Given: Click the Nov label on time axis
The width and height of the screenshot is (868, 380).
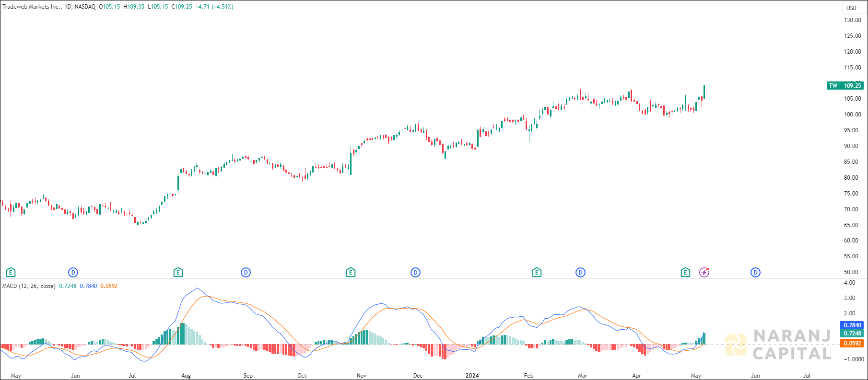Looking at the screenshot, I should [361, 376].
